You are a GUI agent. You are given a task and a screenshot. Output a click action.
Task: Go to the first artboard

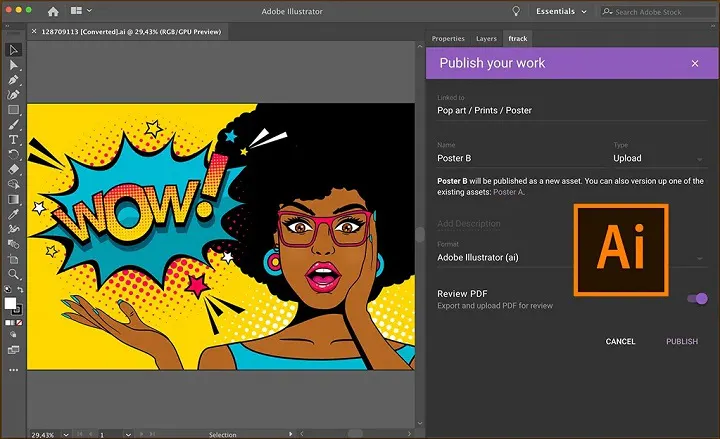pos(80,434)
